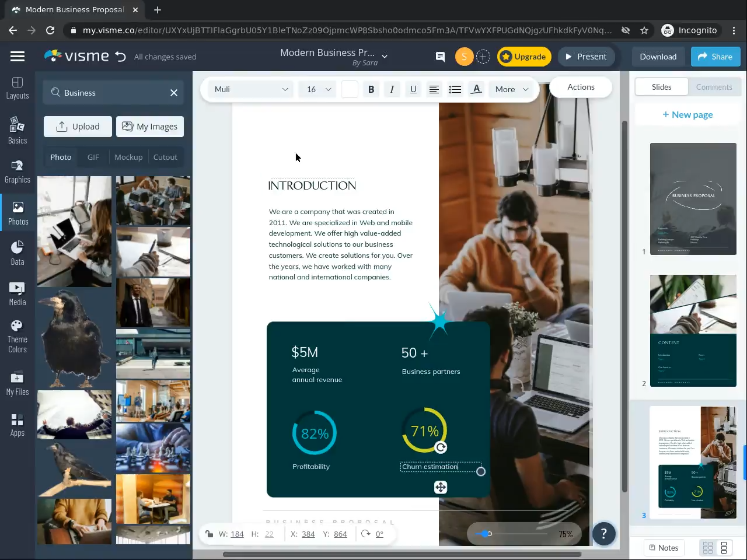Add a New page
The height and width of the screenshot is (560, 747).
click(687, 115)
